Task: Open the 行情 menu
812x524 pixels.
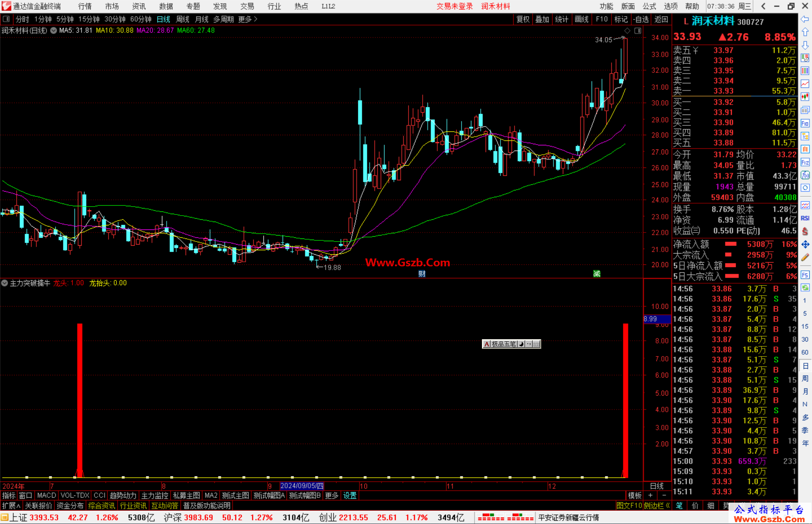Action: click(85, 6)
